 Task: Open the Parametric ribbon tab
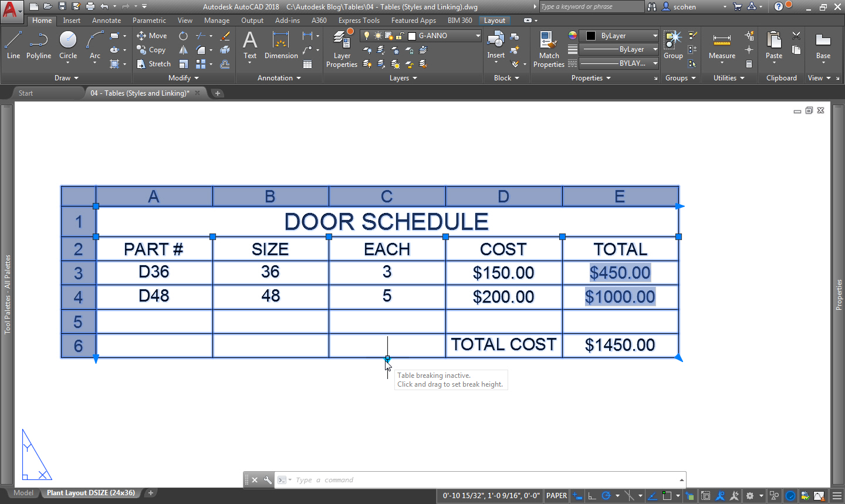tap(149, 20)
